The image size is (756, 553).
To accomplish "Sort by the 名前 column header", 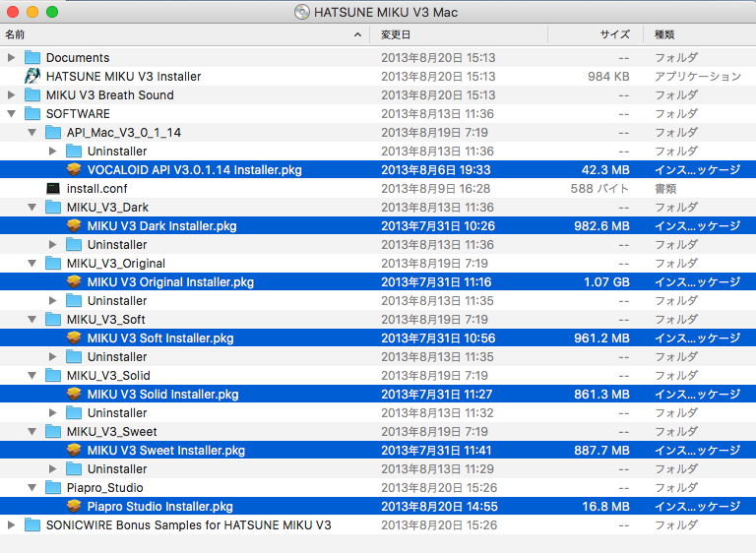I will [185, 34].
